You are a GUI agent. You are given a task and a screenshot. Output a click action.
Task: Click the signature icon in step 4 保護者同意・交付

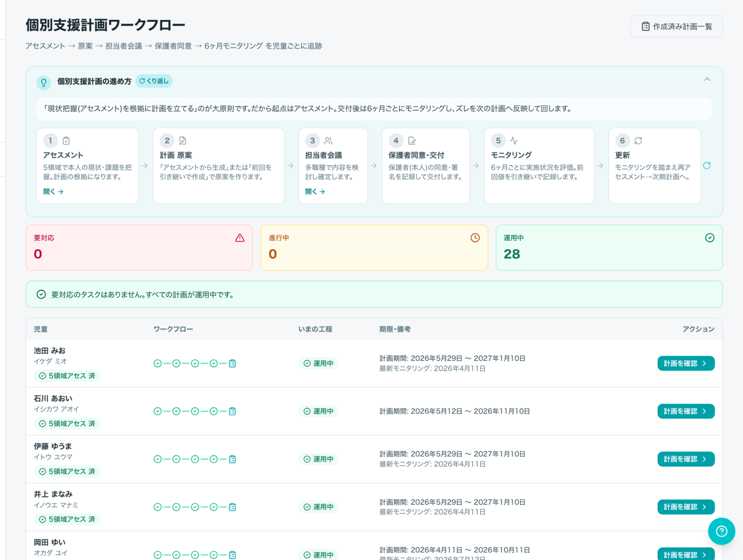tap(412, 141)
